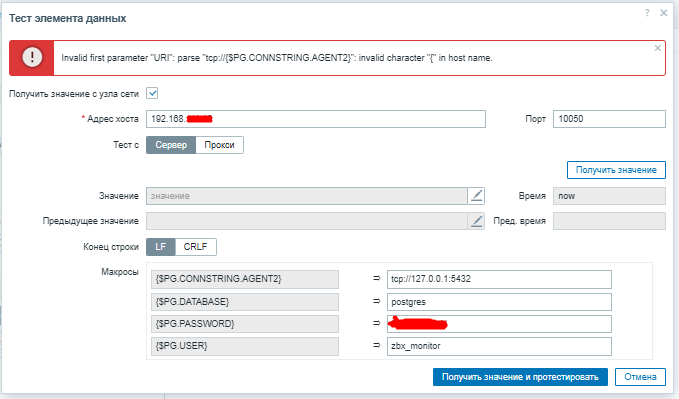Toggle 'Получить значение с узла сети' checkbox
Image resolution: width=679 pixels, height=399 pixels.
click(x=152, y=93)
